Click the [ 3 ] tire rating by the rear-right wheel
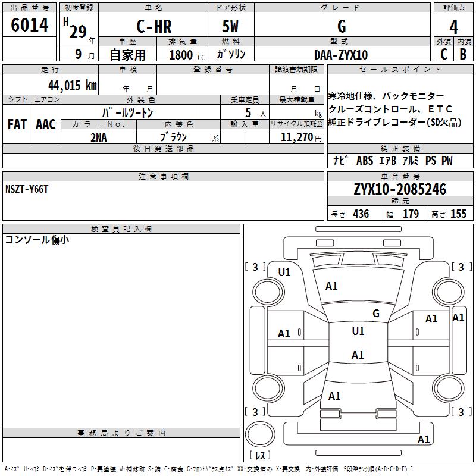 tap(461, 412)
